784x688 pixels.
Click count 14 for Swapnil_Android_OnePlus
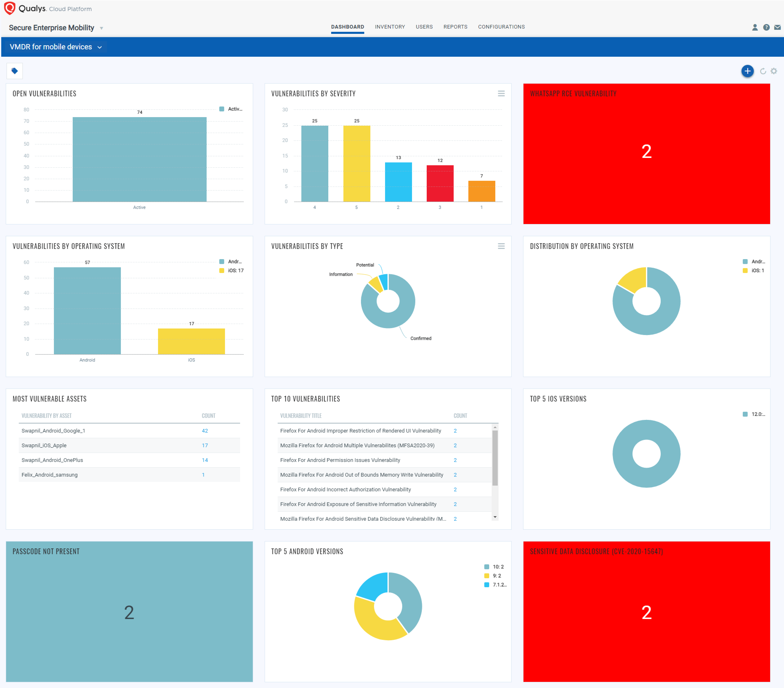[205, 460]
